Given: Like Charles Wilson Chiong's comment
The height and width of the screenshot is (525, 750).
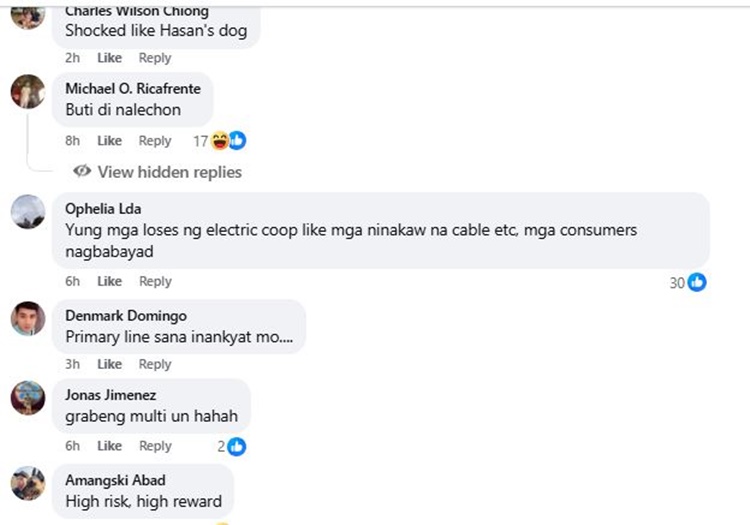Looking at the screenshot, I should tap(110, 58).
